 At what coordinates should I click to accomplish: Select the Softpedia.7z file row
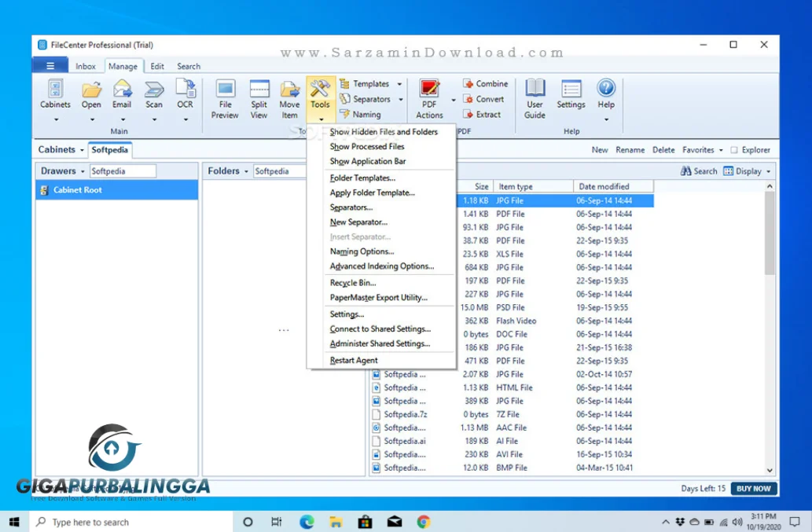[512, 415]
